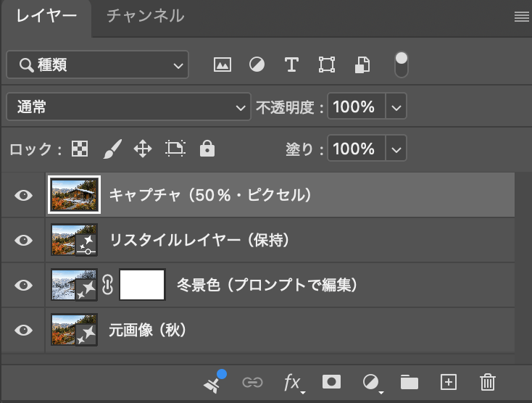Open the 種類 filter type dropdown
This screenshot has width=532, height=403.
tap(98, 65)
